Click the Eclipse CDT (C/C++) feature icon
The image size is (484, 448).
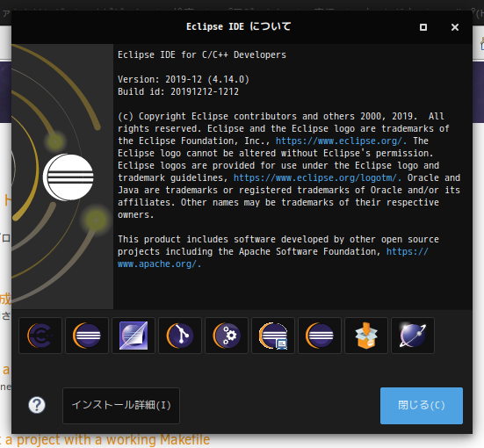pyautogui.click(x=40, y=336)
